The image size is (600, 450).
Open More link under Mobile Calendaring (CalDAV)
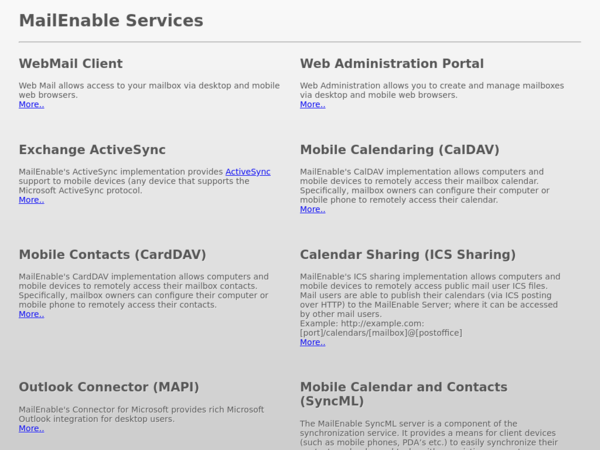[313, 209]
